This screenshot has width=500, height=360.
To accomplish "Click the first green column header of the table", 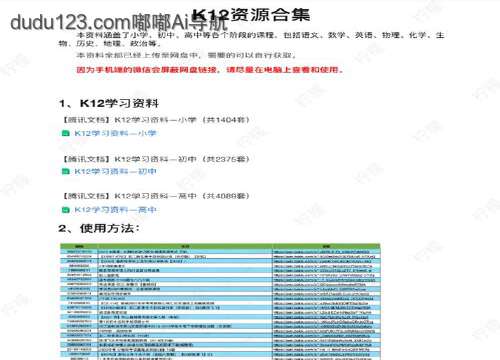I will point(79,246).
